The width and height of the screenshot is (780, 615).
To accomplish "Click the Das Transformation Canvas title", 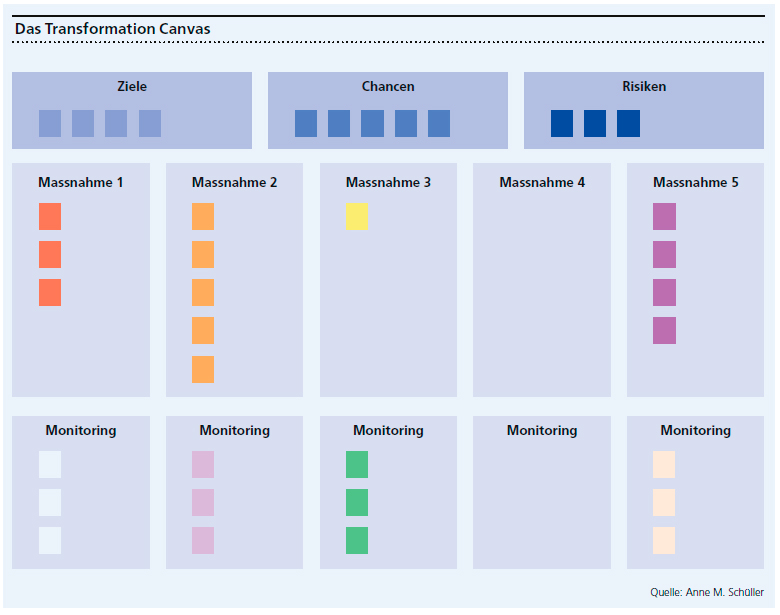I will pos(113,29).
